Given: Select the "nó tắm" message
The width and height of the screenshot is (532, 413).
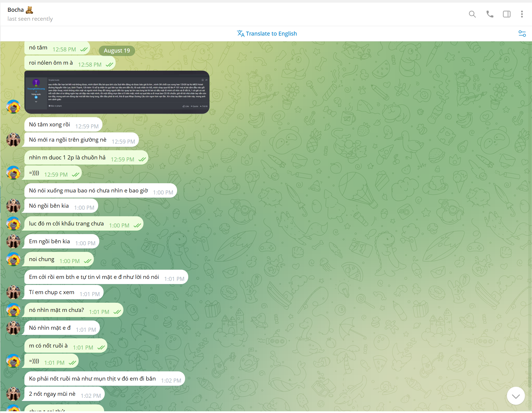Looking at the screenshot, I should click(x=57, y=48).
